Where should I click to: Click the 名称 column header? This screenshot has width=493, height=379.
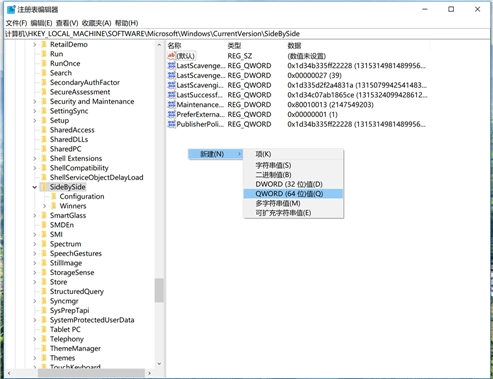tap(174, 46)
